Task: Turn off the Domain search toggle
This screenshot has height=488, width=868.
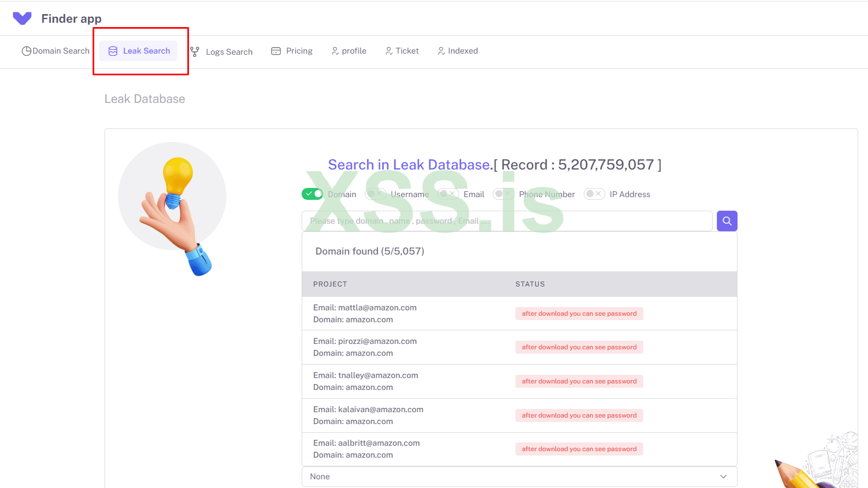Action: pyautogui.click(x=312, y=194)
